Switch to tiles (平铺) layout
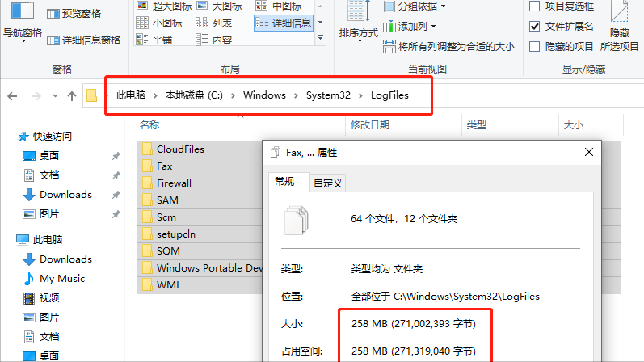 click(x=154, y=40)
